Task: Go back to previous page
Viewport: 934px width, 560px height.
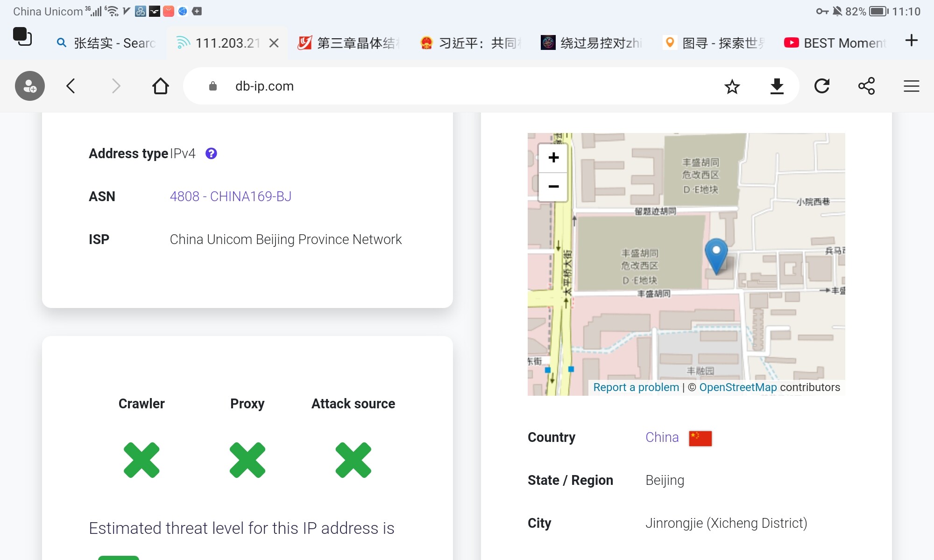Action: coord(71,86)
